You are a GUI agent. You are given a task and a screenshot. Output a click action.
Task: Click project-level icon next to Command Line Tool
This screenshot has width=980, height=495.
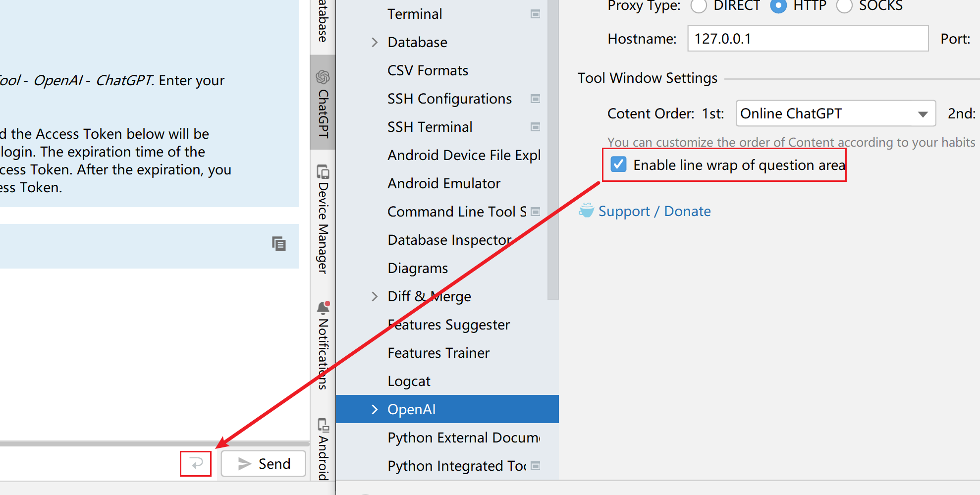(x=535, y=212)
